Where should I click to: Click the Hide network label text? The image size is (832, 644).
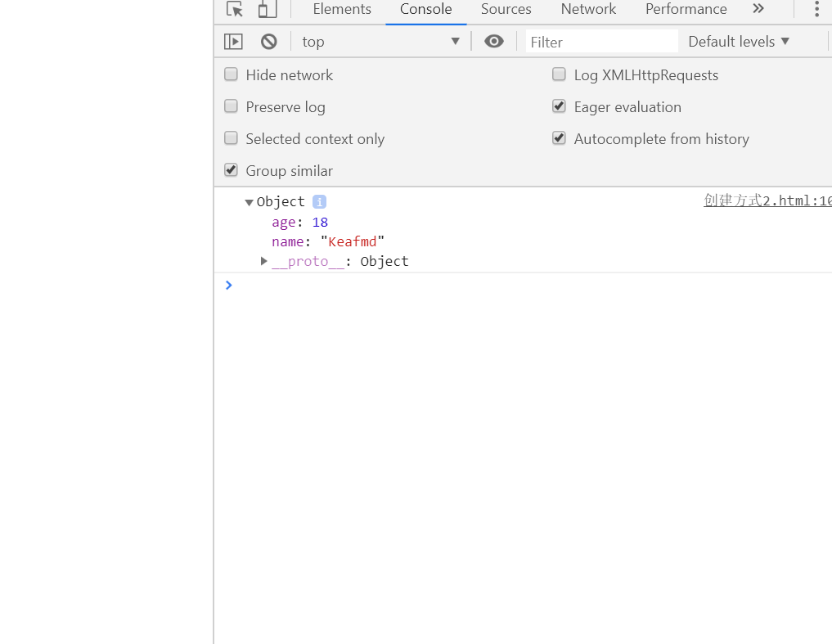pyautogui.click(x=289, y=74)
